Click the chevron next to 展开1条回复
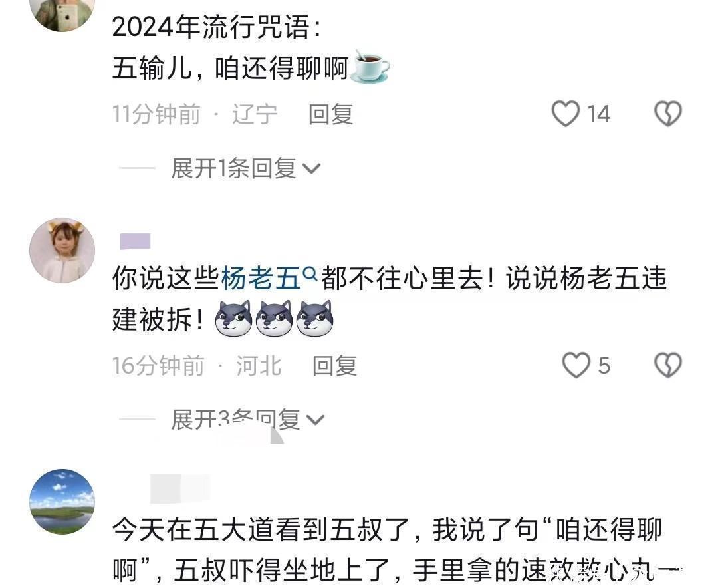Viewport: 718px width, 588px height. tap(311, 169)
